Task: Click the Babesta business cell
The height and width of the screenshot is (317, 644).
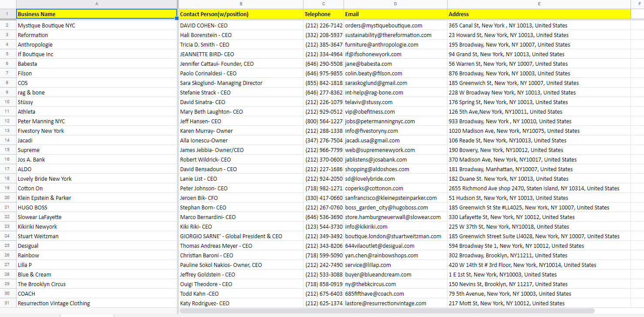Action: (x=97, y=64)
